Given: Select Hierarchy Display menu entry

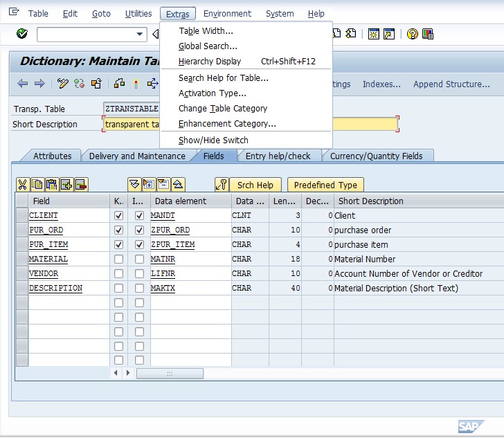Looking at the screenshot, I should pos(246,61).
